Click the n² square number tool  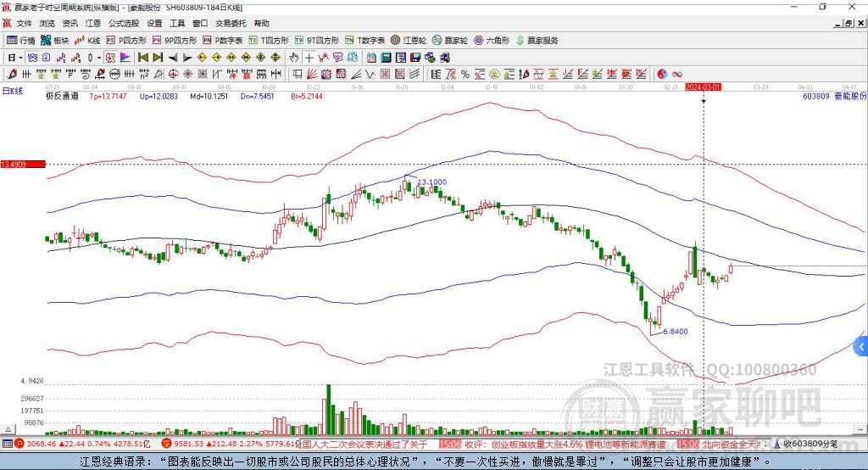[x=144, y=75]
